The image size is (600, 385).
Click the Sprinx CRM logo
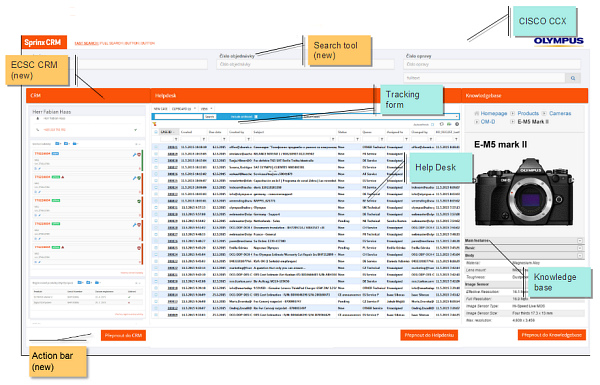click(x=43, y=42)
